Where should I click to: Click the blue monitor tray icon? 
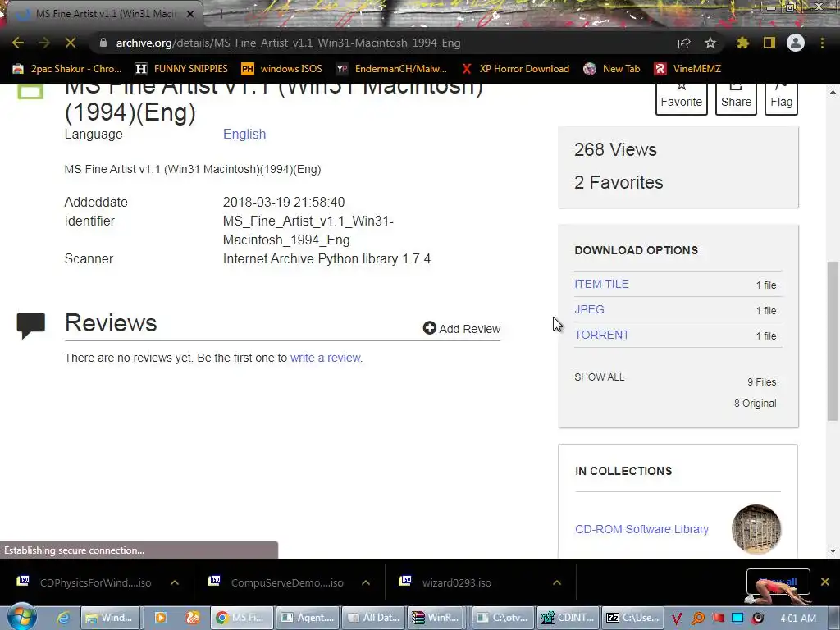[x=737, y=619]
